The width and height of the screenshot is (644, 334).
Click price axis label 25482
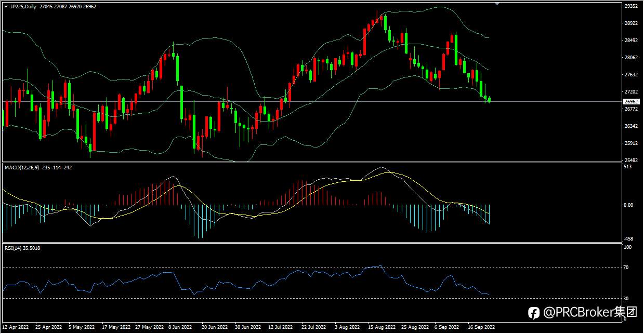coord(630,161)
